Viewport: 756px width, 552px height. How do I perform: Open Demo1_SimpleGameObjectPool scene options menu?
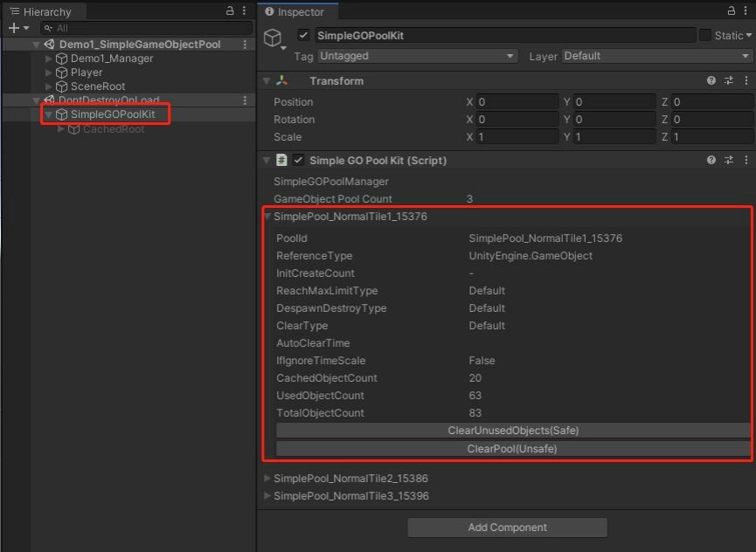pyautogui.click(x=245, y=45)
